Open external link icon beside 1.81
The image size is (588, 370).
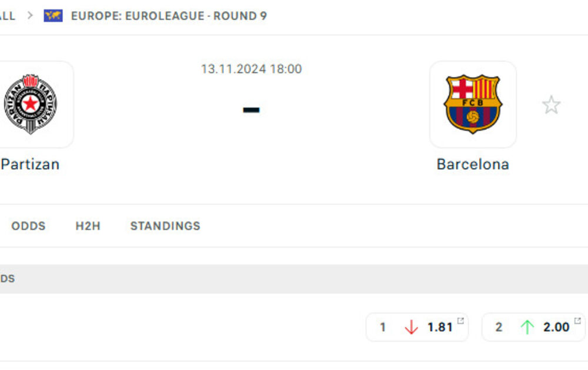pos(460,321)
